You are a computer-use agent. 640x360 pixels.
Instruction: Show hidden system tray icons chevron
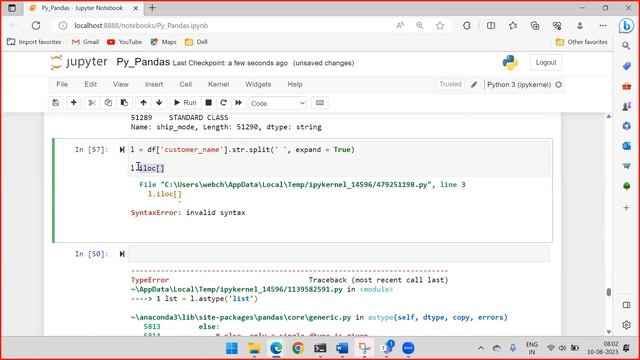pyautogui.click(x=481, y=348)
